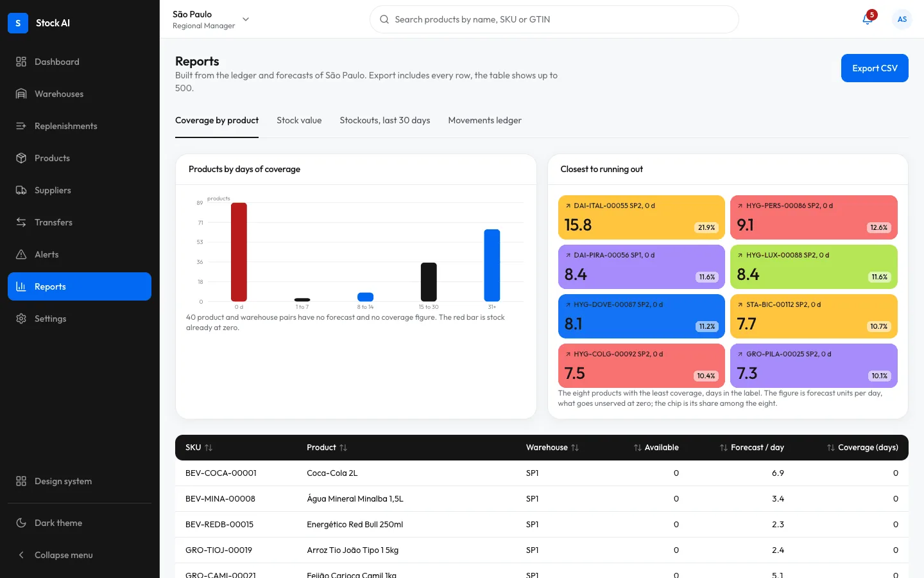
Task: Collapse the sidebar menu
Action: click(x=80, y=555)
